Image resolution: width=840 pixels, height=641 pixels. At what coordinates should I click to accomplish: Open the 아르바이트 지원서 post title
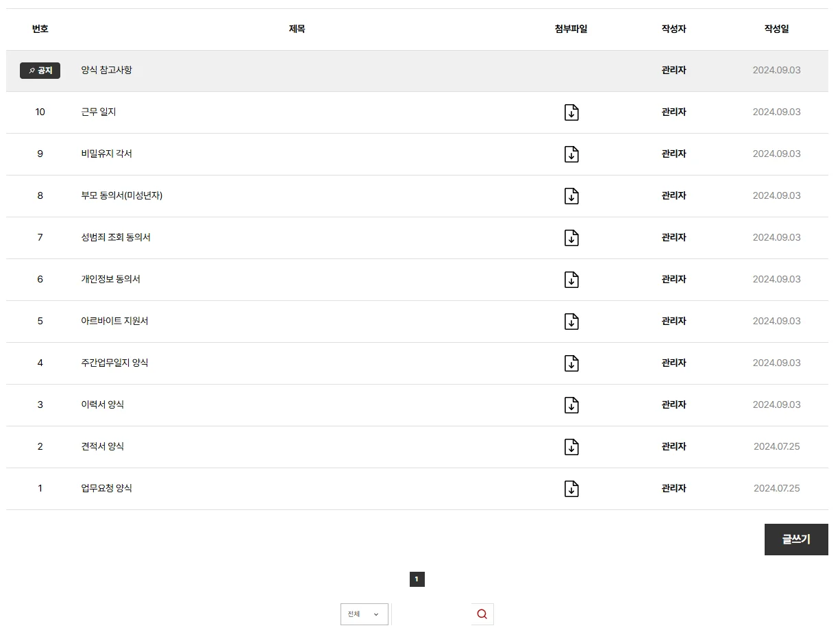[x=114, y=321]
